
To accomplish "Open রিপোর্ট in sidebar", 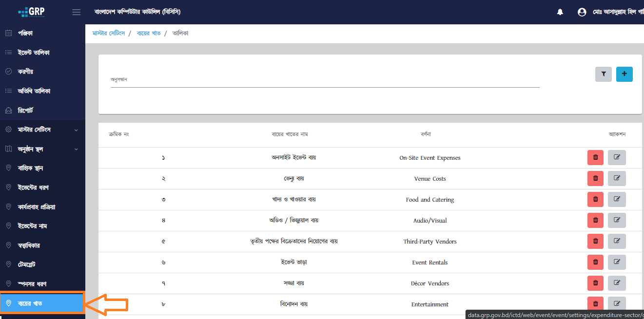I will (42, 111).
